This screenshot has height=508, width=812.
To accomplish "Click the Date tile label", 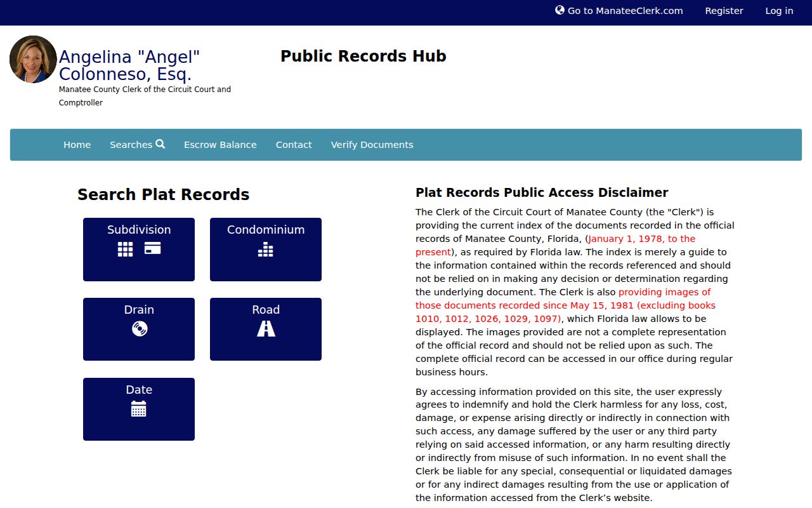I will (139, 390).
